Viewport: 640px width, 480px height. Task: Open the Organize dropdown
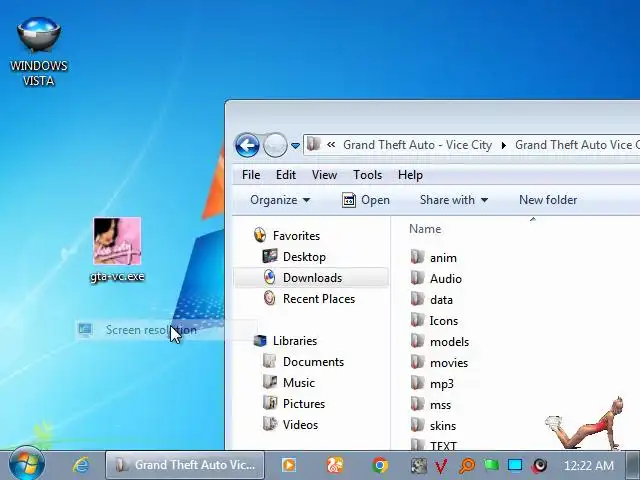point(280,200)
